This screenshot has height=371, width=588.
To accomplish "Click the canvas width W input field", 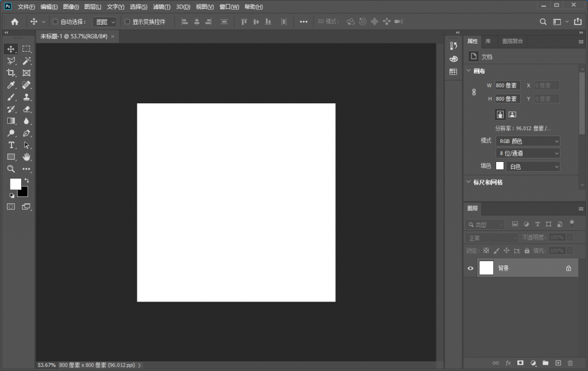I will [507, 86].
